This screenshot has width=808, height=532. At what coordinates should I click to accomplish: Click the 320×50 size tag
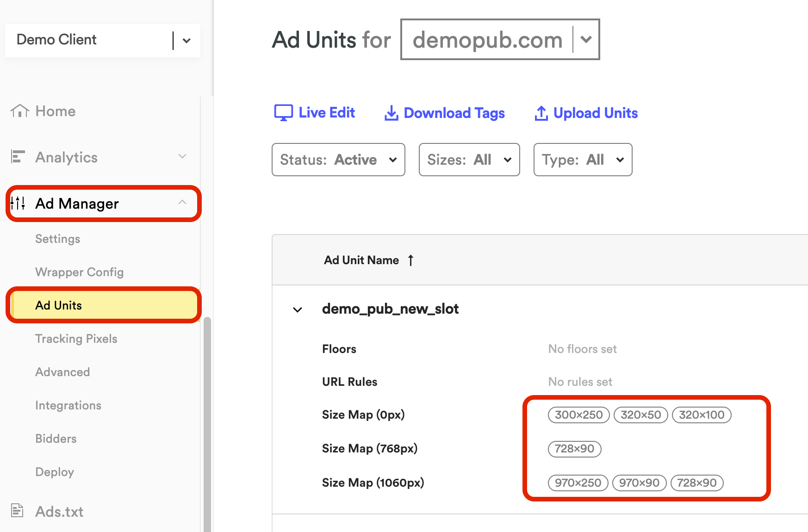click(640, 415)
